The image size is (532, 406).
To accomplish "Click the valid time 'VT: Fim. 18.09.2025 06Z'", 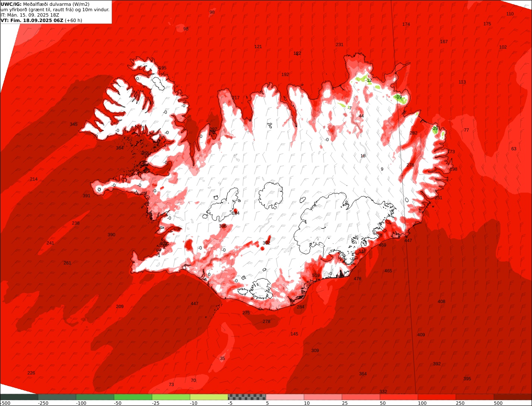I will (32, 20).
